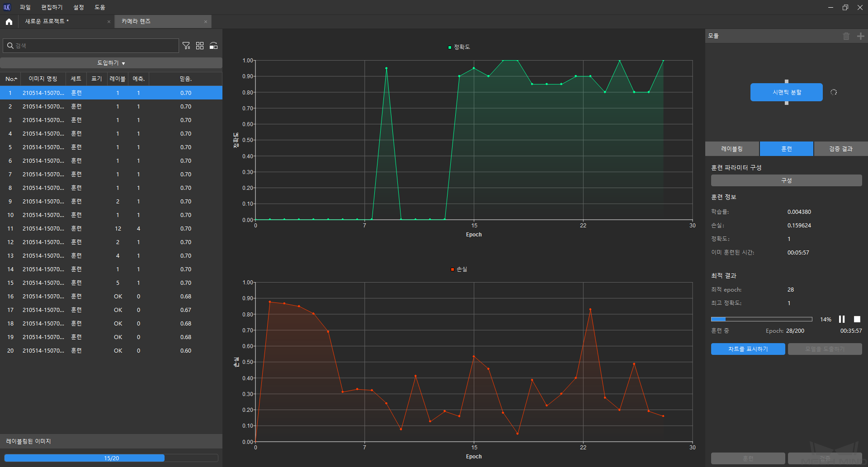The width and height of the screenshot is (868, 467).
Task: Open the 검증 결과 tab
Action: pyautogui.click(x=841, y=149)
